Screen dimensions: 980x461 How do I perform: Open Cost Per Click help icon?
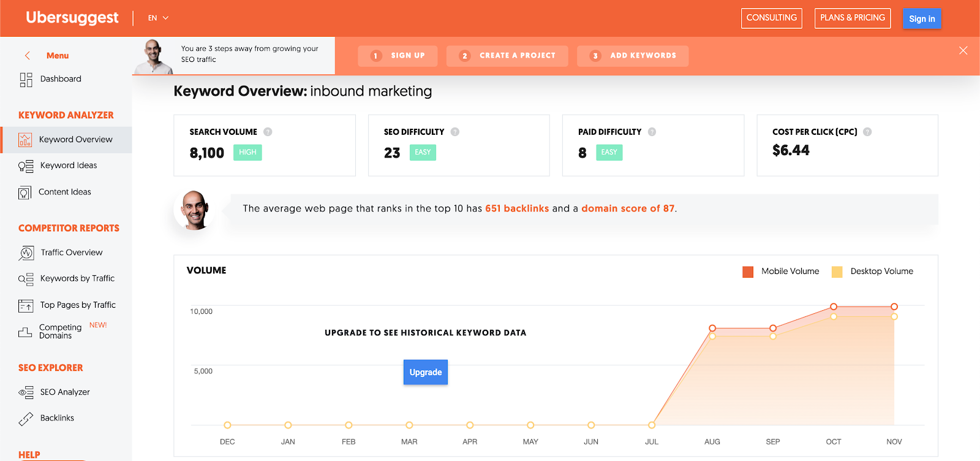(x=867, y=132)
